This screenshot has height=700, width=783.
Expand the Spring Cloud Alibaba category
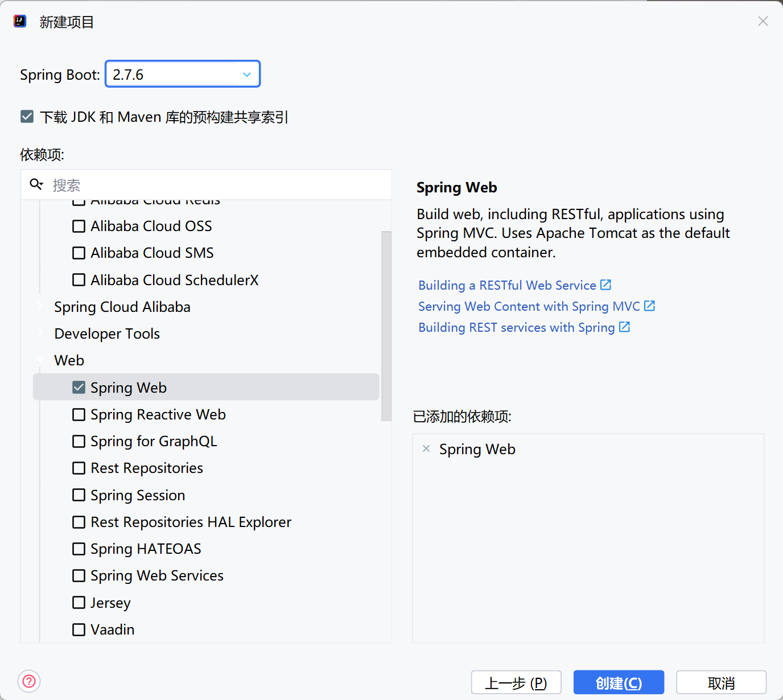40,307
